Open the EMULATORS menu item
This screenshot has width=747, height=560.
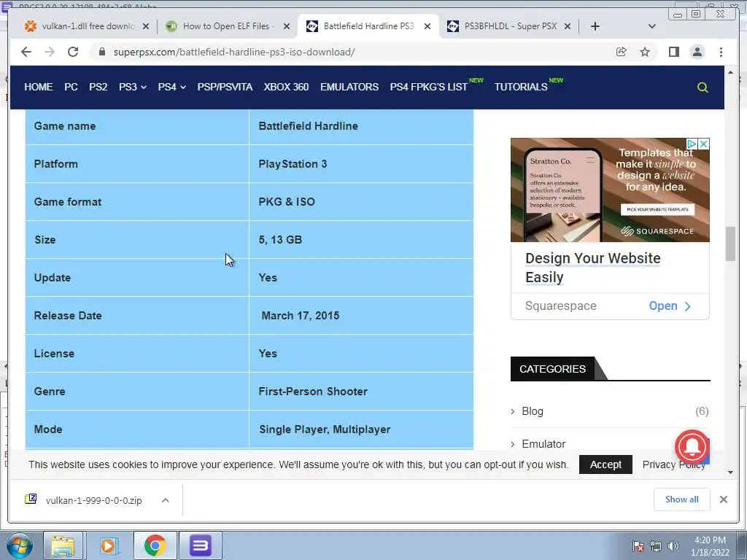pyautogui.click(x=349, y=87)
